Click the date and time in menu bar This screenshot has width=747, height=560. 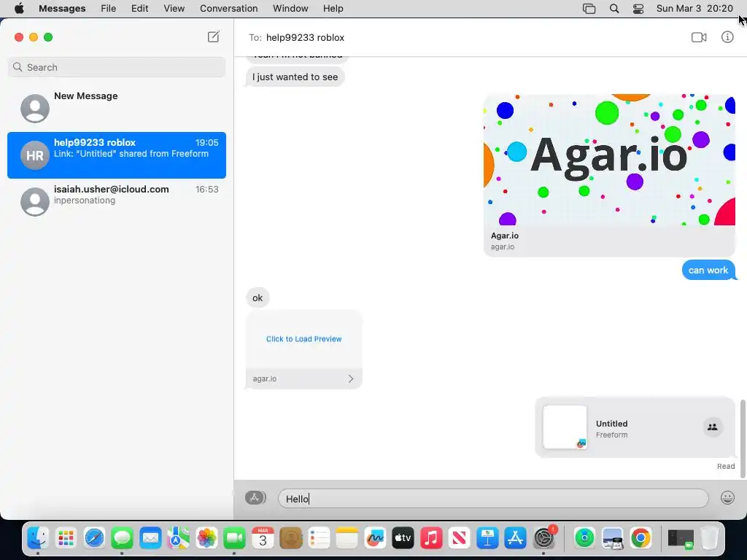coord(694,9)
